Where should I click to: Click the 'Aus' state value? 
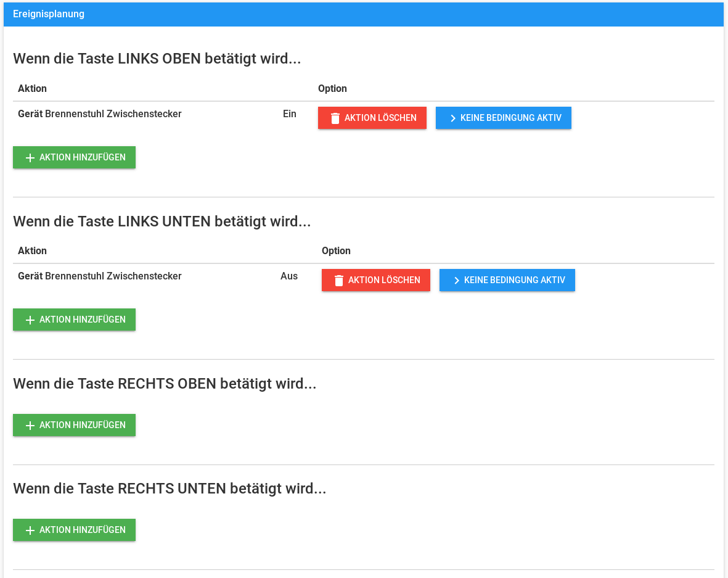pyautogui.click(x=288, y=276)
